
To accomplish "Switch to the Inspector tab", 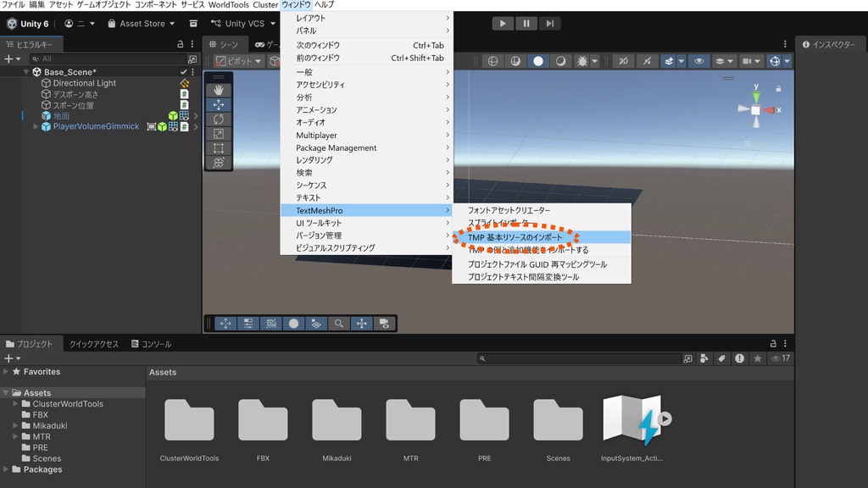I will click(x=828, y=44).
